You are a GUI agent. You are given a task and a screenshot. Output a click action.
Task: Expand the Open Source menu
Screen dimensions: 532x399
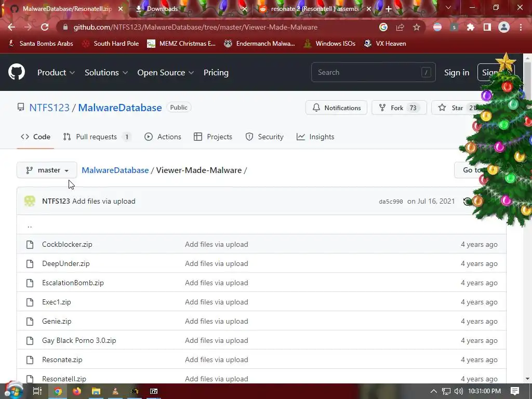[166, 72]
